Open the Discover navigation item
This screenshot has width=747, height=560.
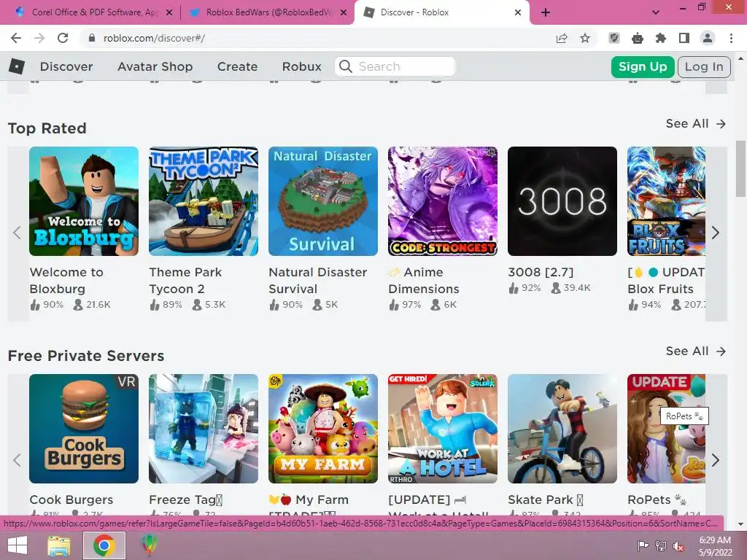tap(66, 66)
